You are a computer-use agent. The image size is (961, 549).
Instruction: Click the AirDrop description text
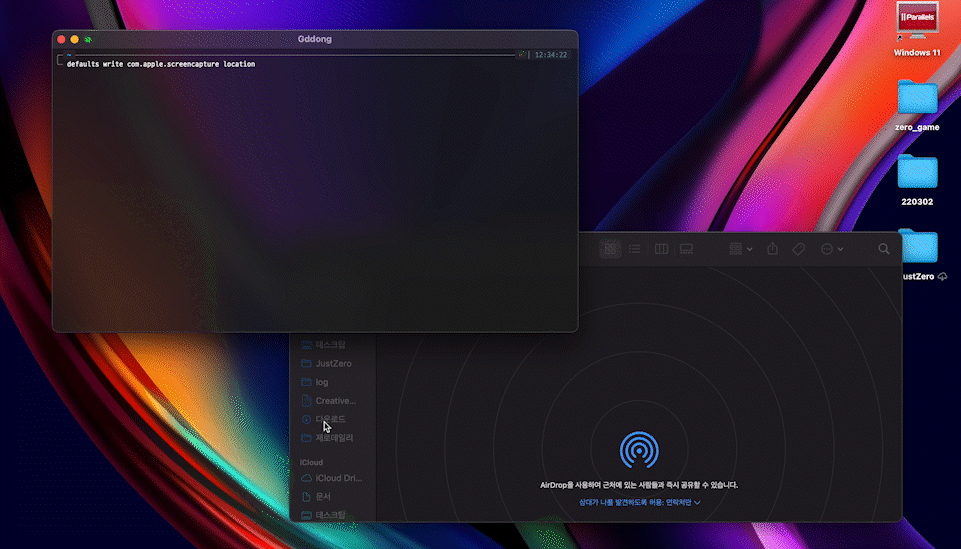(639, 485)
